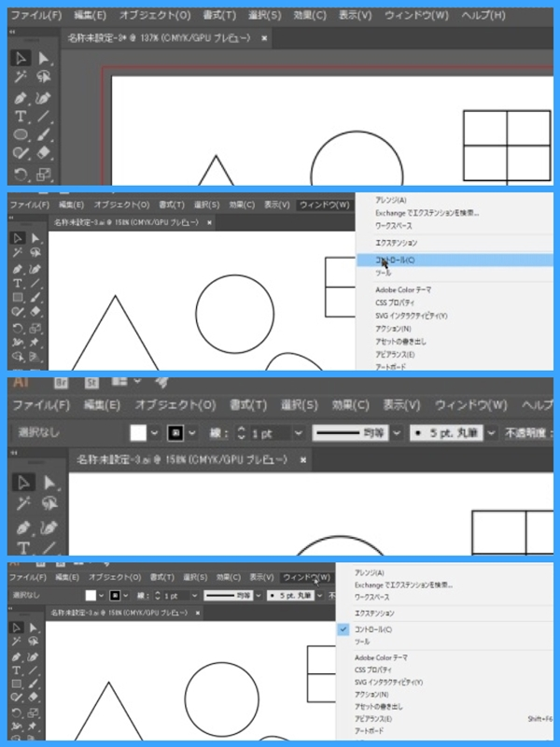Uncheck the checked コントロール(C) menu item
Screen dimensions: 560x747
coord(371,629)
